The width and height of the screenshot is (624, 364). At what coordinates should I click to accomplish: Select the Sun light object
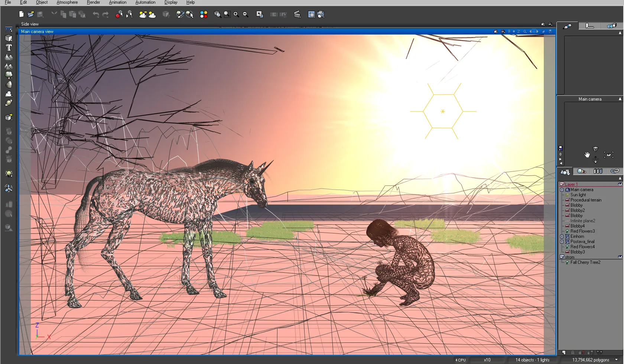tap(578, 195)
